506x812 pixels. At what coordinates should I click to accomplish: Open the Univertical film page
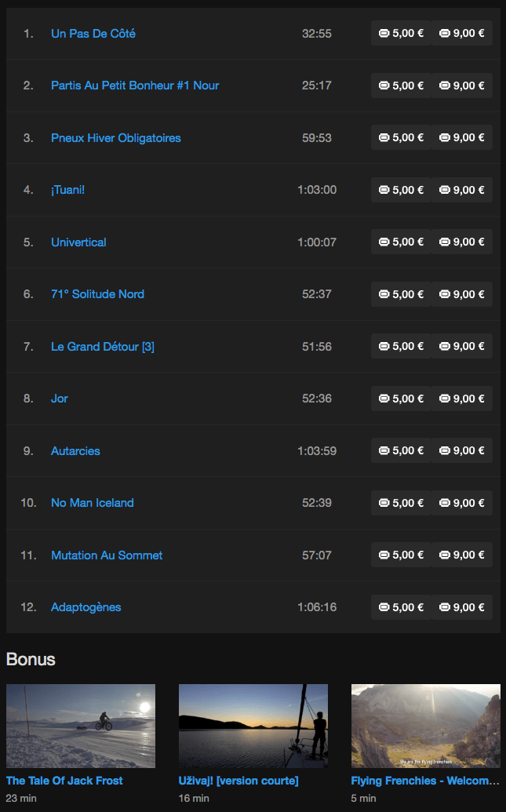pos(78,242)
